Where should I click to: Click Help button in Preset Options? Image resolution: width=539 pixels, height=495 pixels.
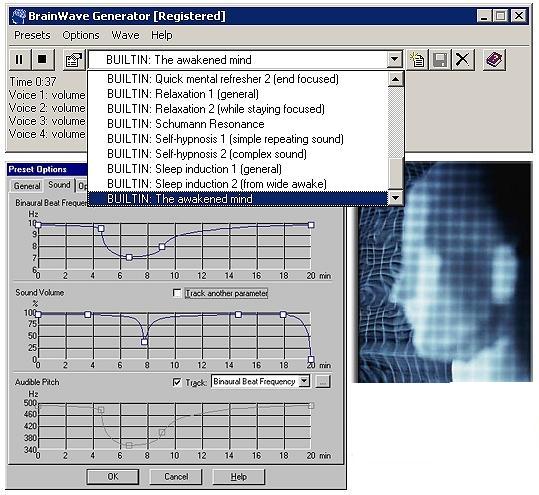pos(239,476)
